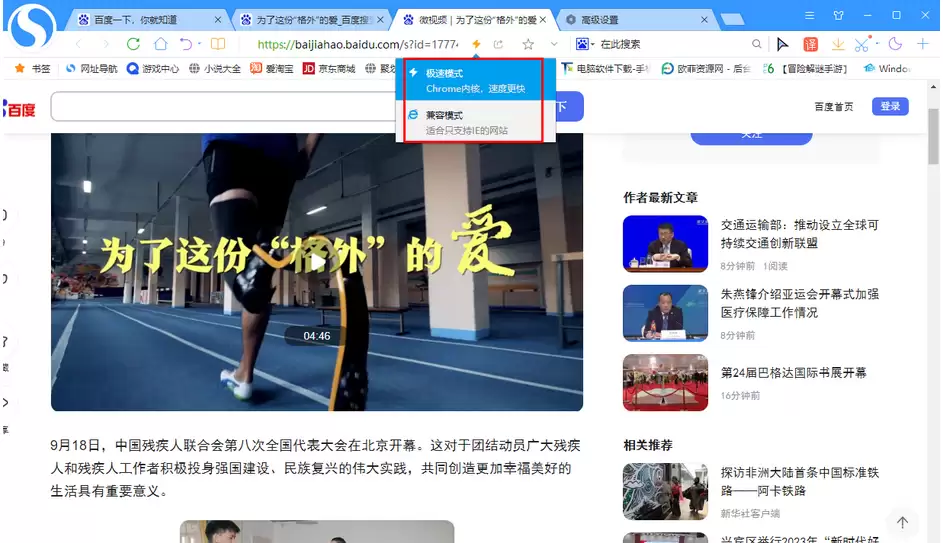Reload the page with the refresh icon
Screen dimensions: 943x543
point(133,44)
